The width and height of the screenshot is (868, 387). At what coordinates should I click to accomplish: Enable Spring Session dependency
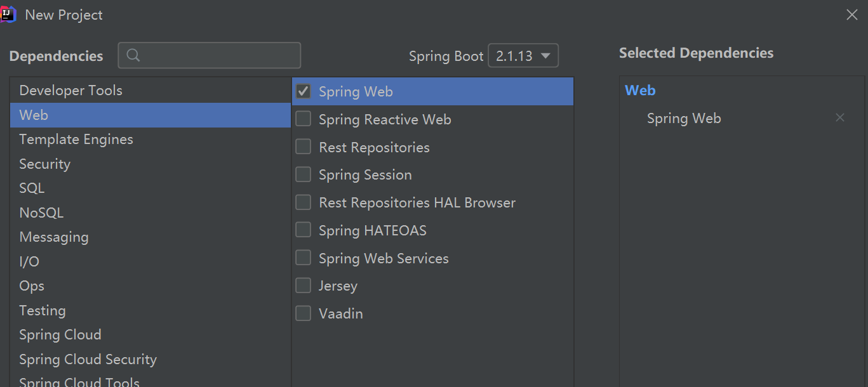tap(303, 174)
